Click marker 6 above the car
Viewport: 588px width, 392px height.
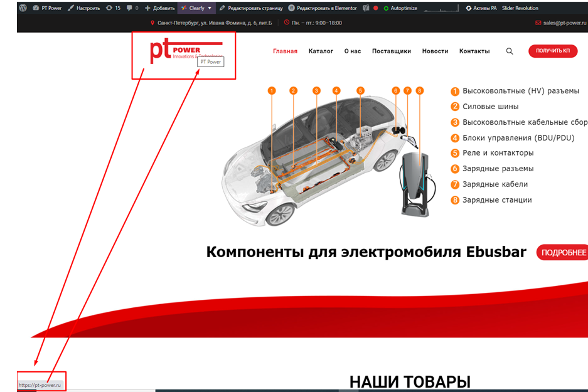(395, 91)
